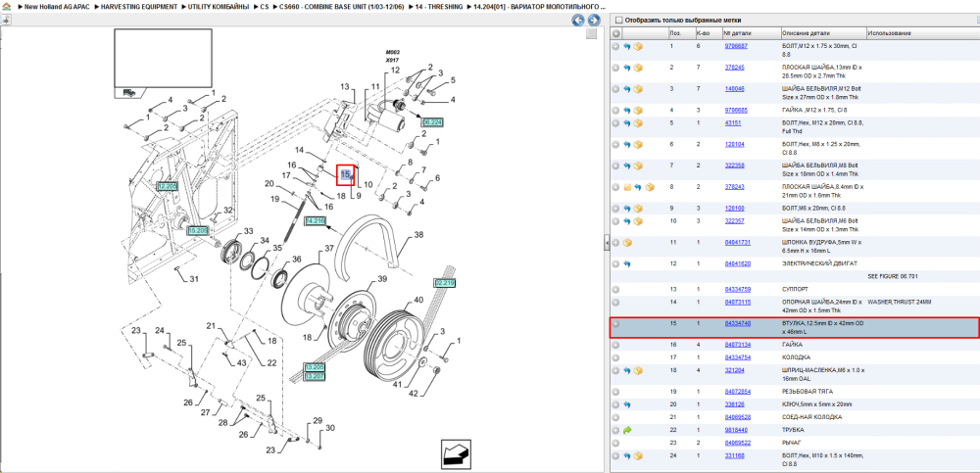This screenshot has height=473, width=980.
Task: Open part number link 84073115
Action: (737, 302)
